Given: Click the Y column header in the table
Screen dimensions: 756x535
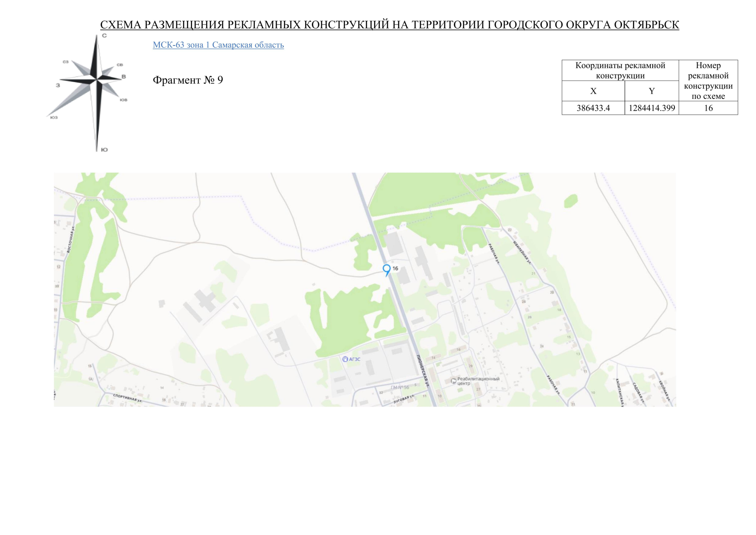Looking at the screenshot, I should pos(652,91).
